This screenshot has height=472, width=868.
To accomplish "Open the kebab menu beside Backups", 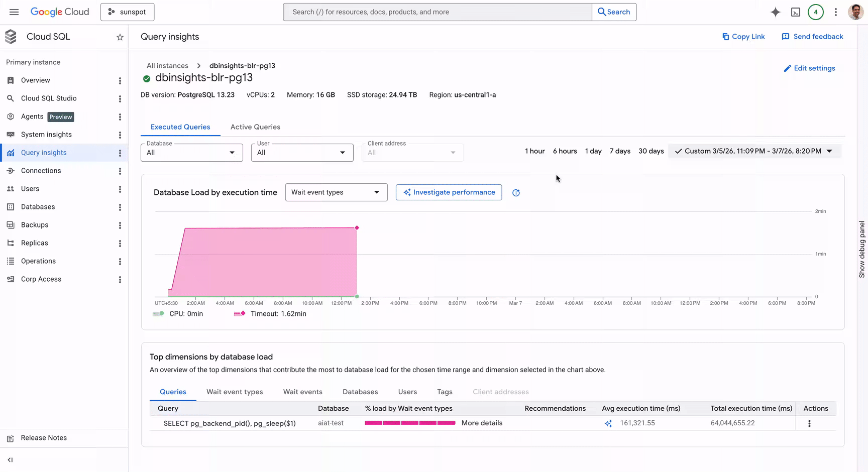I will point(120,225).
